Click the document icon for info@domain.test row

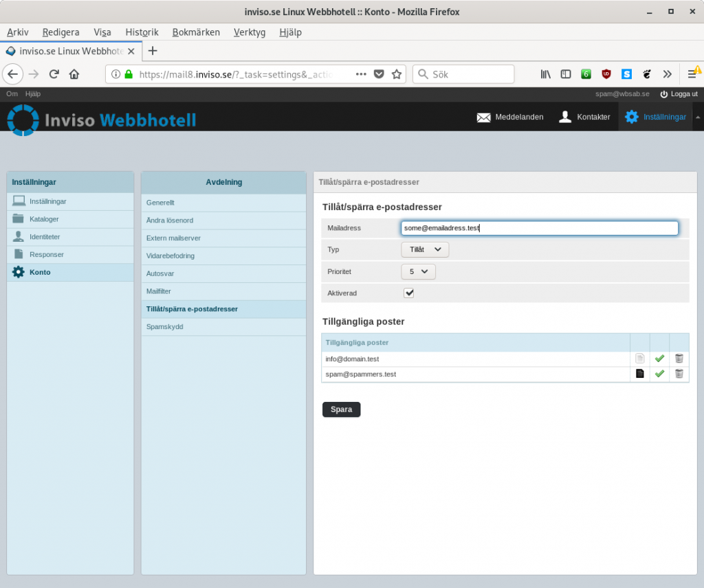639,359
